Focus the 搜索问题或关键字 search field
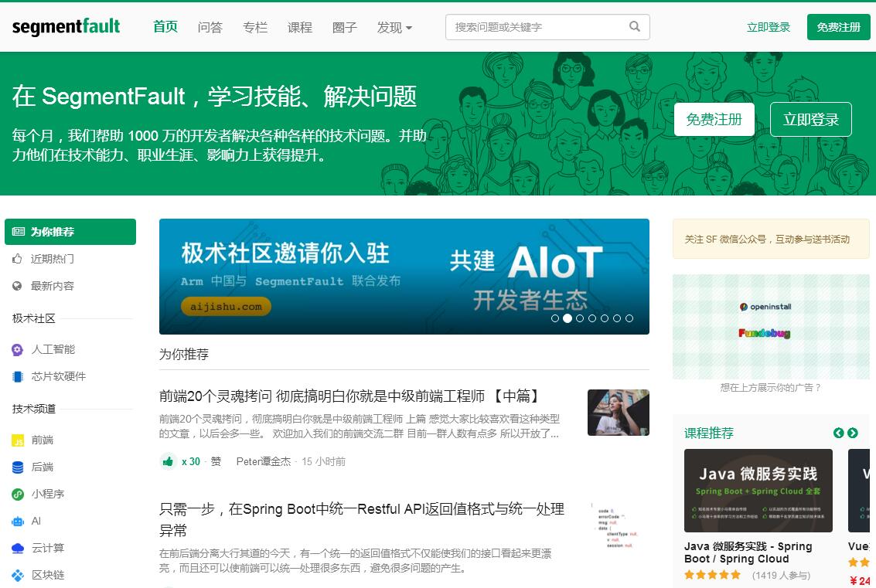876x588 pixels. pyautogui.click(x=537, y=27)
